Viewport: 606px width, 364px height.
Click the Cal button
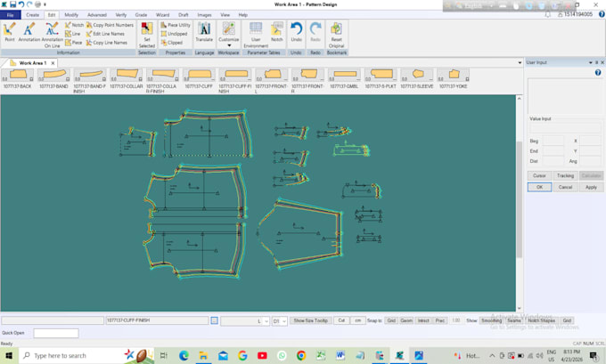[341, 320]
